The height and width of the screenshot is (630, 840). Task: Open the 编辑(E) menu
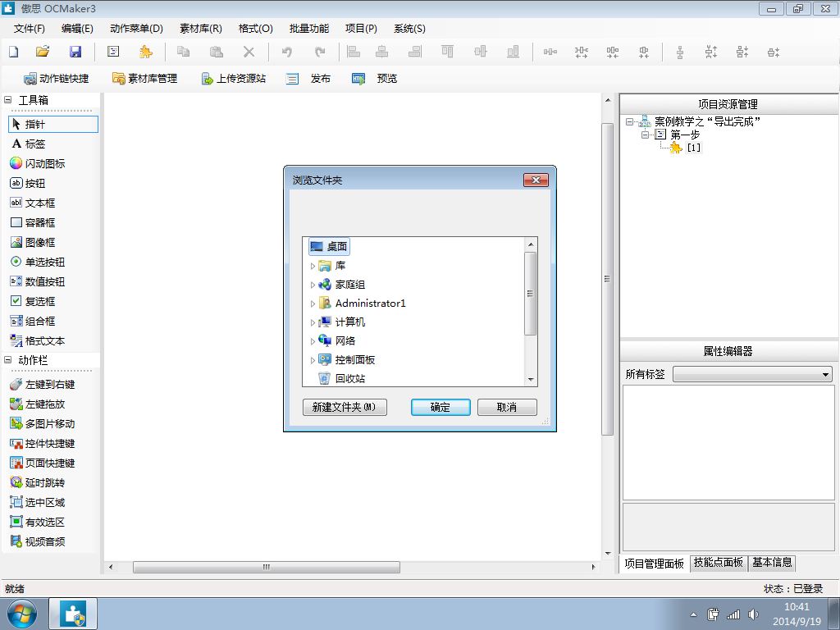(x=77, y=29)
